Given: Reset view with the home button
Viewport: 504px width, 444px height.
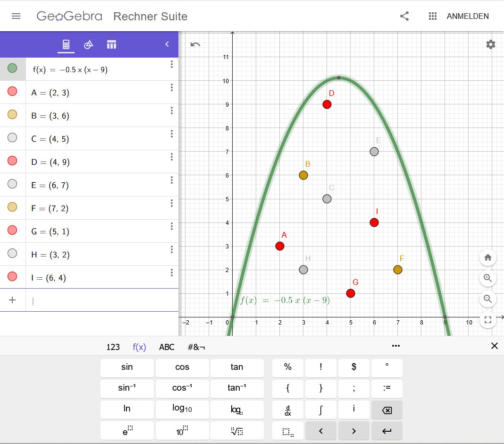Looking at the screenshot, I should 488,257.
